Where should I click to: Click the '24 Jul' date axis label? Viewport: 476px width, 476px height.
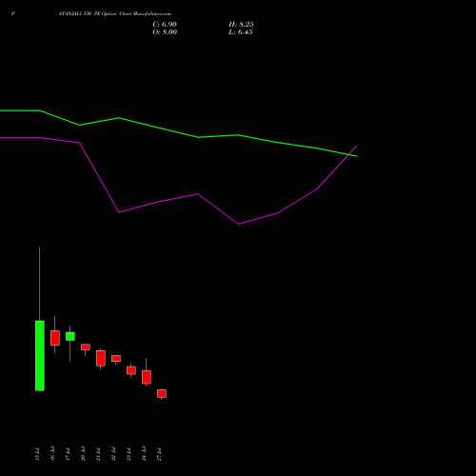point(144,454)
